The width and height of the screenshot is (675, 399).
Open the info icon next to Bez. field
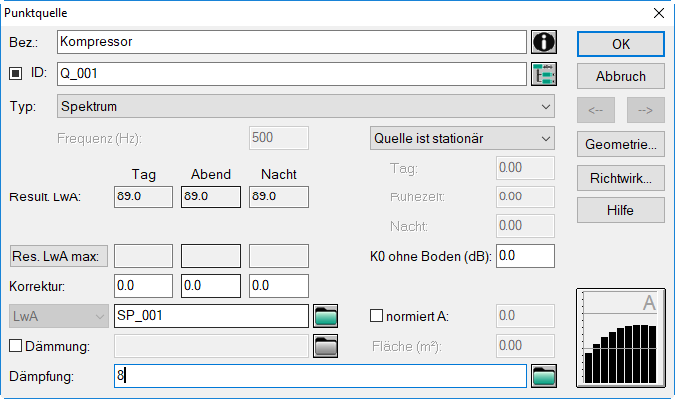[544, 42]
